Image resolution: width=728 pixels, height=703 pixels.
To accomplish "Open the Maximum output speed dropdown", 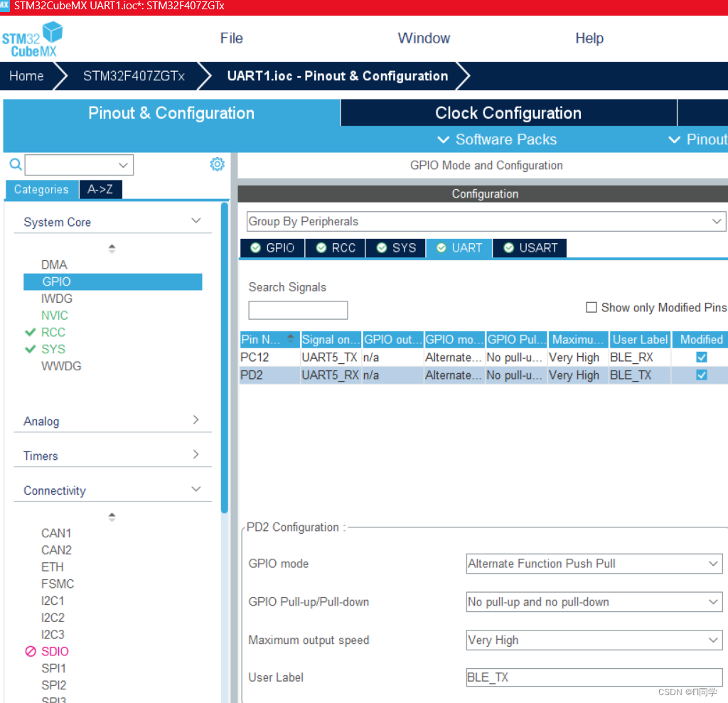I will pyautogui.click(x=594, y=640).
